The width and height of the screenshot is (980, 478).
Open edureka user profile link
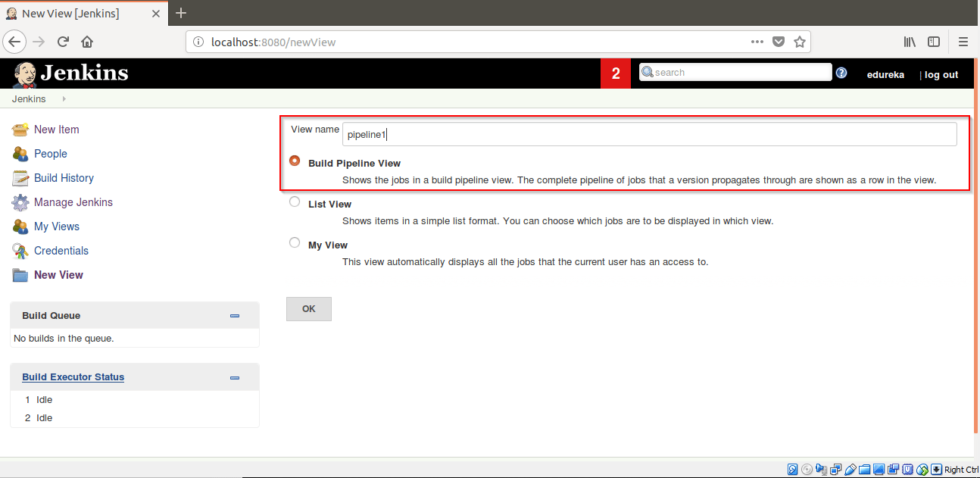click(x=885, y=74)
